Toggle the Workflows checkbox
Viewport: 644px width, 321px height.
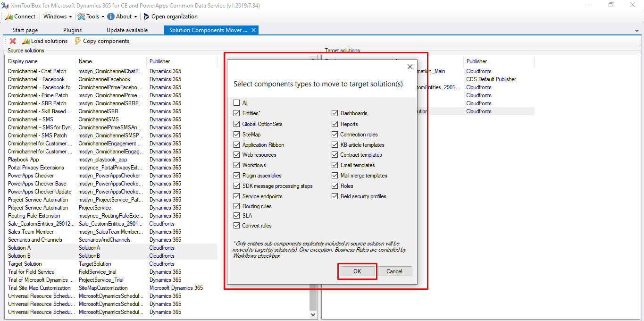pos(236,165)
